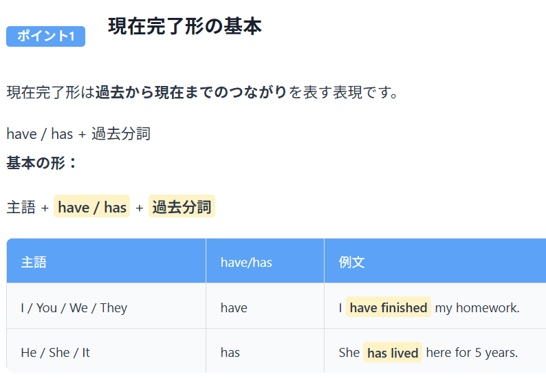Image resolution: width=546 pixels, height=392 pixels.
Task: Click the 'have' cell in first row
Action: 234,307
